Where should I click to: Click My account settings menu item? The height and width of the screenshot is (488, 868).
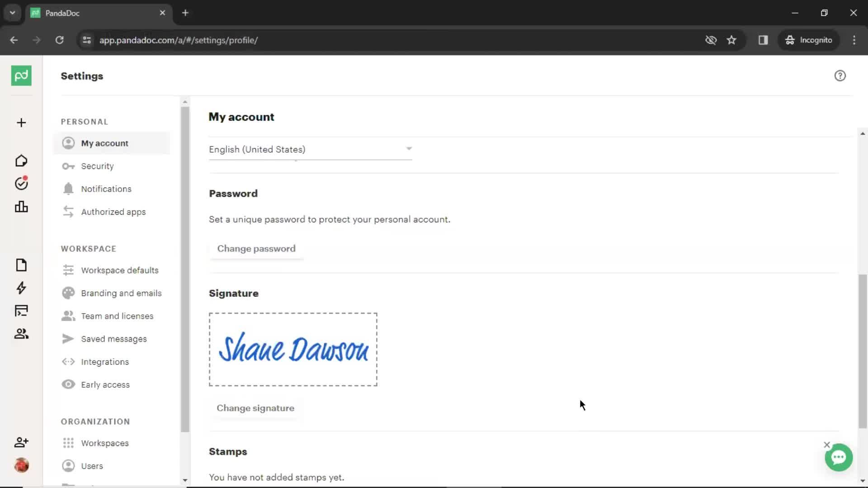point(105,143)
